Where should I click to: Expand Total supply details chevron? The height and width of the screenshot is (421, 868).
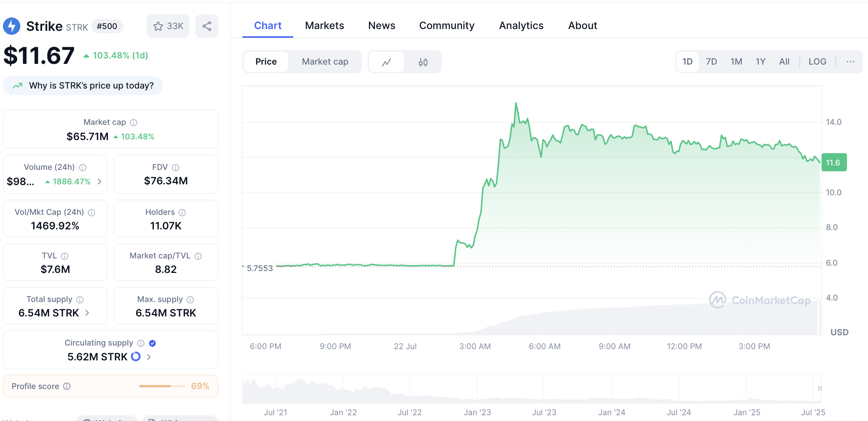pyautogui.click(x=87, y=313)
